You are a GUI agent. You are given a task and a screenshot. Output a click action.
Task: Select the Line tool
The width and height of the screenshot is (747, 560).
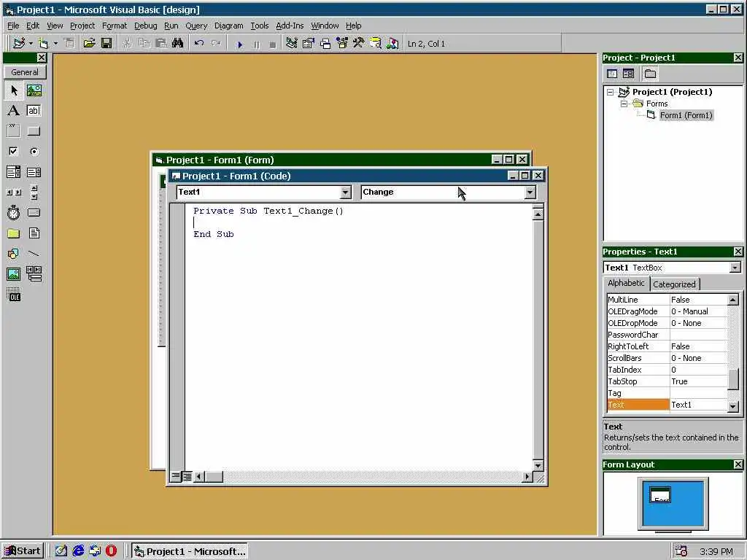34,254
